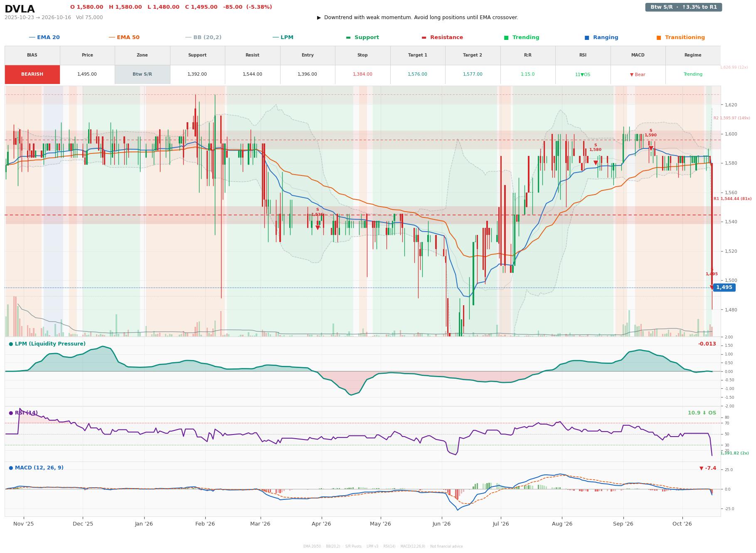The image size is (756, 553).
Task: Click the Oct '26 time axis label
Action: pos(682,524)
